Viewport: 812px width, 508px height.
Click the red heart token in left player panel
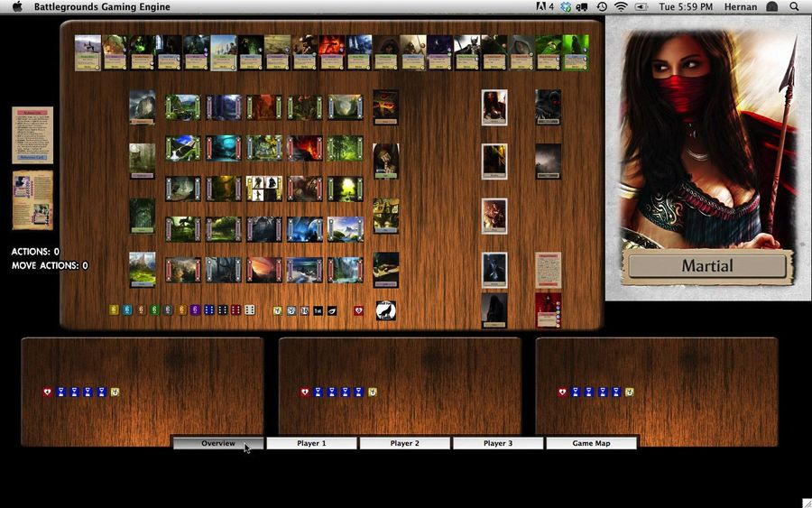pos(48,392)
